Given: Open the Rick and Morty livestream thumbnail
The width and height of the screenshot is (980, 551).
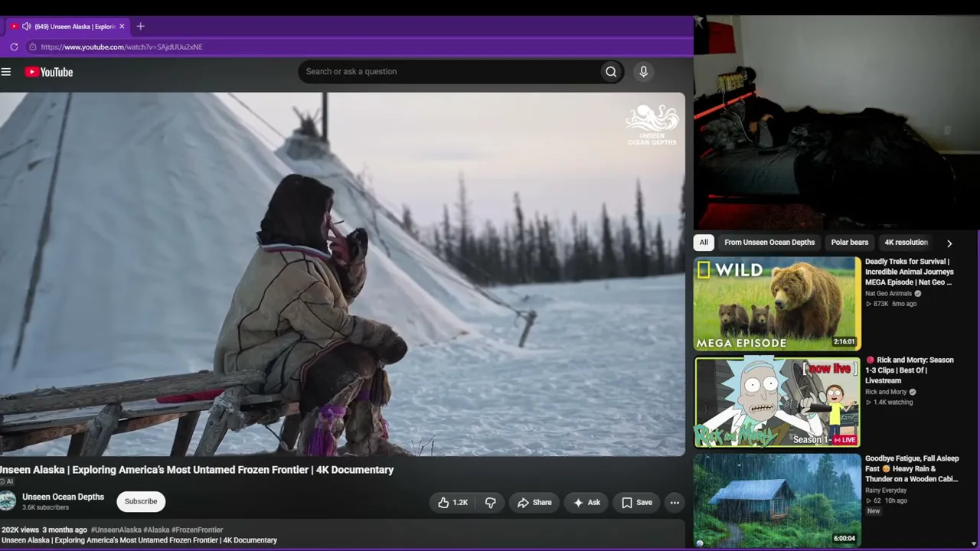Looking at the screenshot, I should [777, 402].
